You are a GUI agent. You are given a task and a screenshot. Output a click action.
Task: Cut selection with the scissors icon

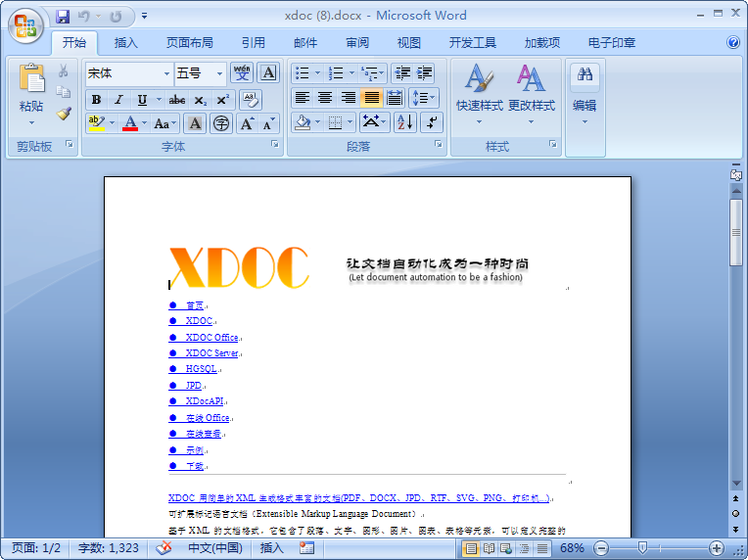63,71
